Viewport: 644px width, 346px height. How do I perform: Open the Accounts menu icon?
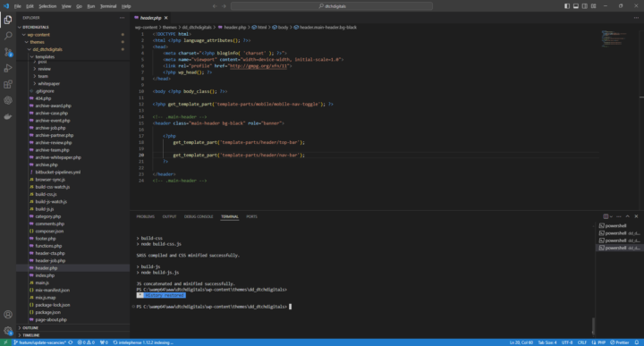click(8, 315)
